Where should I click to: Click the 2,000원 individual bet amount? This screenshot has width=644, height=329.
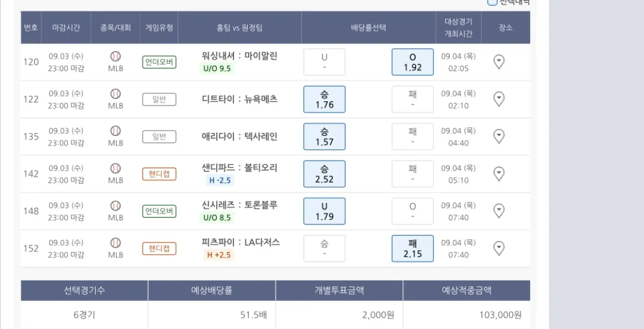point(378,315)
